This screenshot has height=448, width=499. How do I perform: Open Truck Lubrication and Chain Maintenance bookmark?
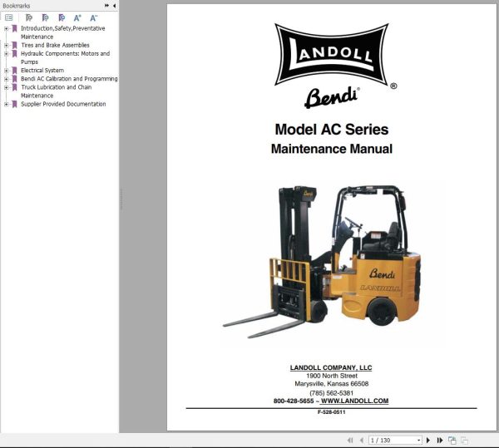[x=56, y=91]
